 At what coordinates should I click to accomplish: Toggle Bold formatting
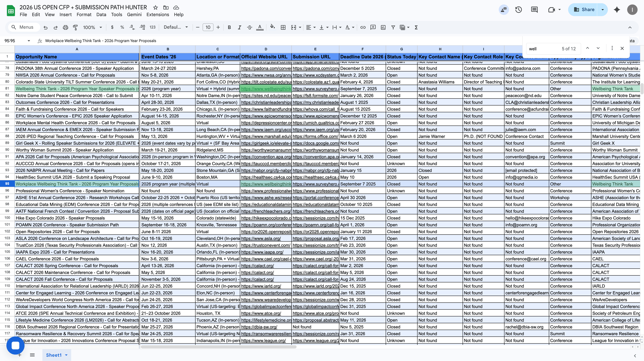229,28
